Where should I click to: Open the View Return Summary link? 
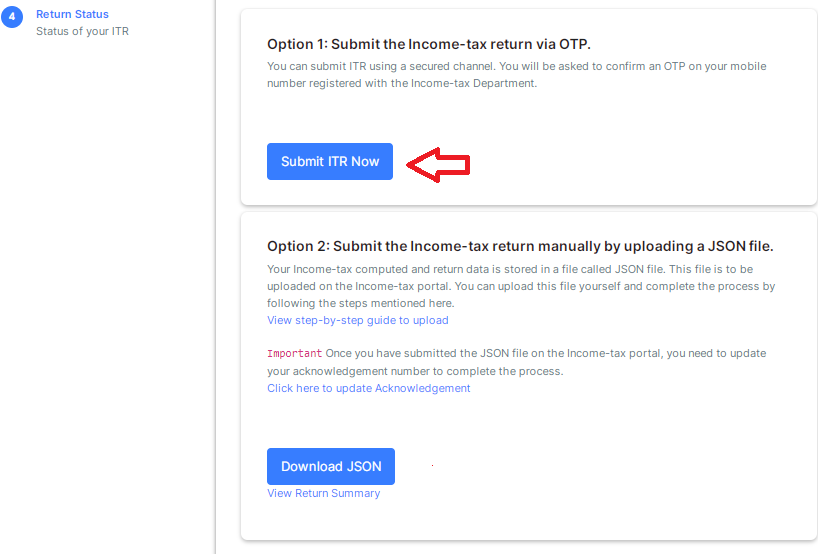[x=323, y=493]
